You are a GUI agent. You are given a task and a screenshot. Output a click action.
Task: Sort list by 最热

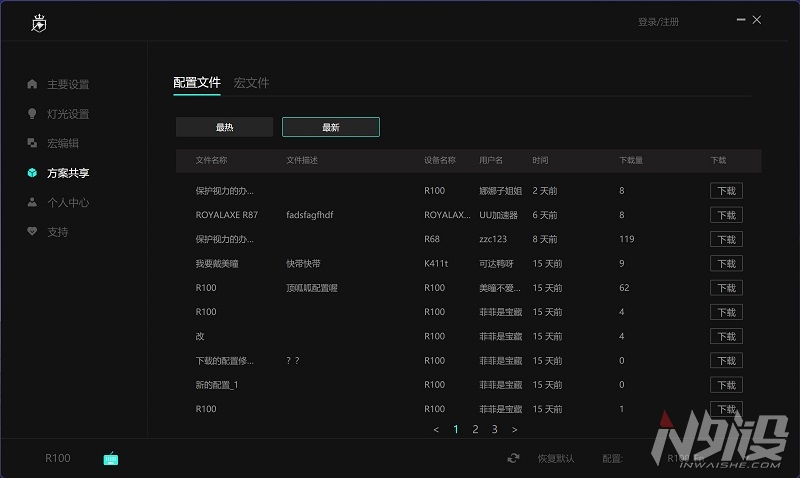224,127
